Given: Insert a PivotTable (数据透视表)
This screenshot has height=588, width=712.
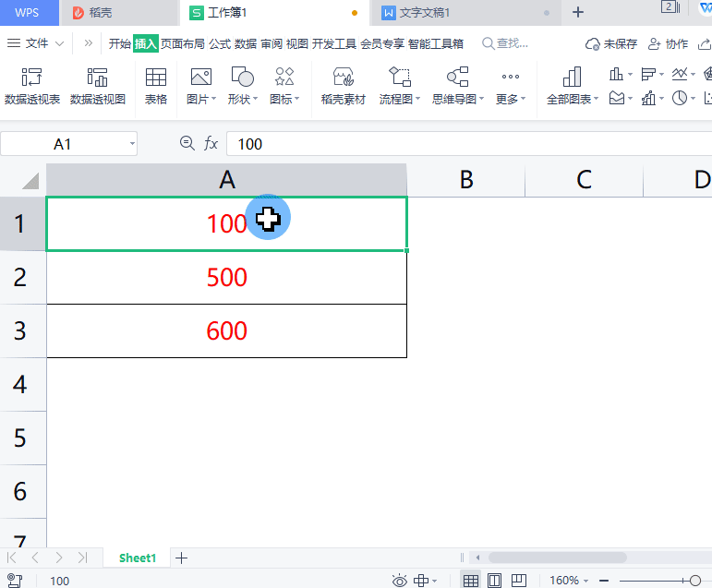Looking at the screenshot, I should point(32,86).
